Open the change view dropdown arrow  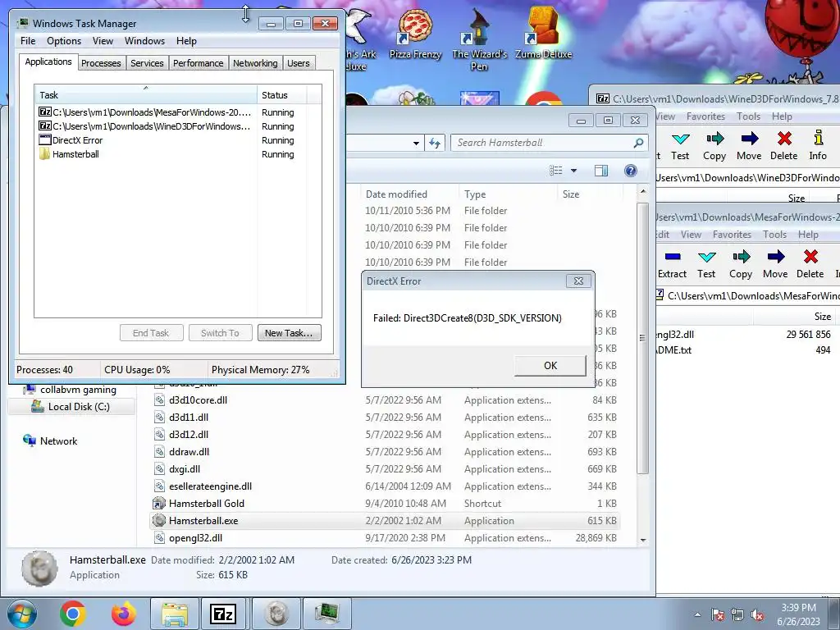(x=573, y=171)
